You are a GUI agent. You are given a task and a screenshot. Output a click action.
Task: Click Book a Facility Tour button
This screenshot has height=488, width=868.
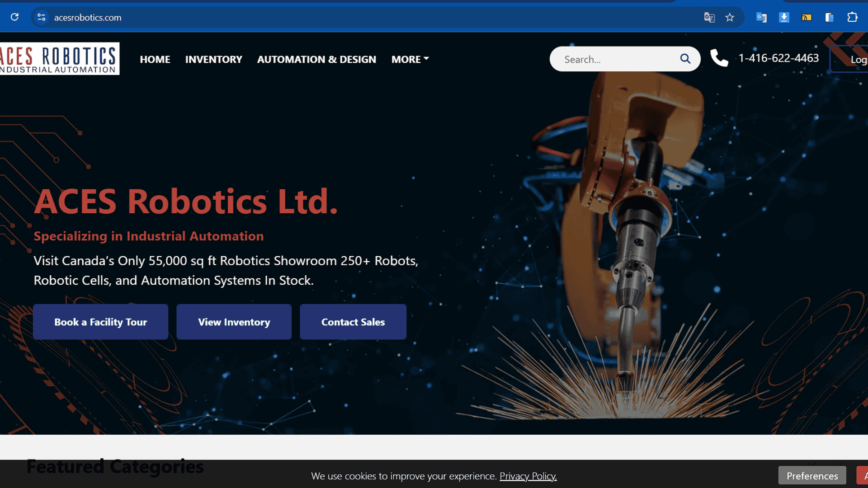click(100, 322)
